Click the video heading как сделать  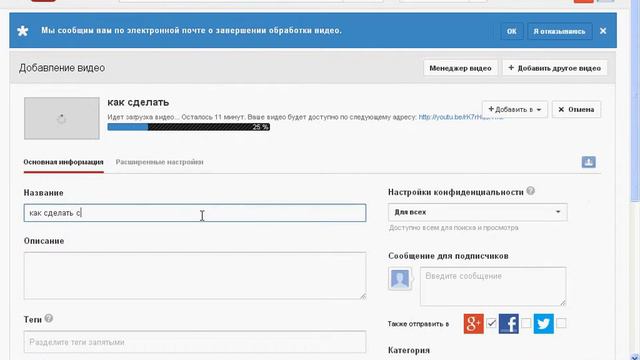click(x=138, y=102)
